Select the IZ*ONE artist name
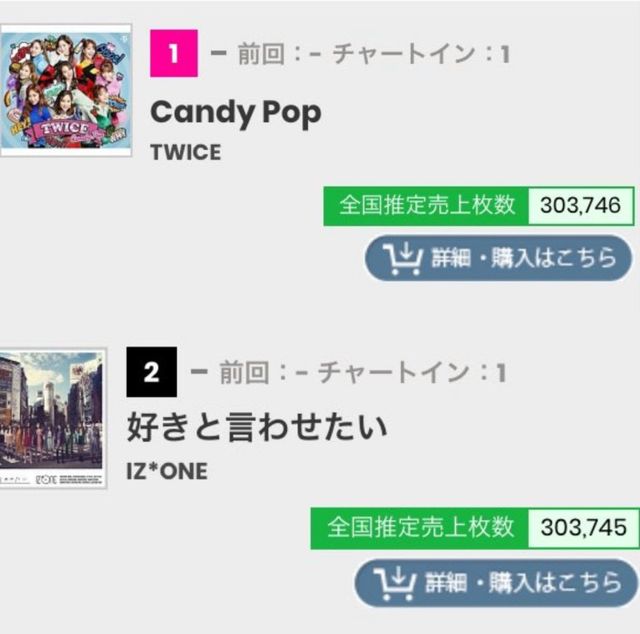640x634 pixels. tap(167, 470)
